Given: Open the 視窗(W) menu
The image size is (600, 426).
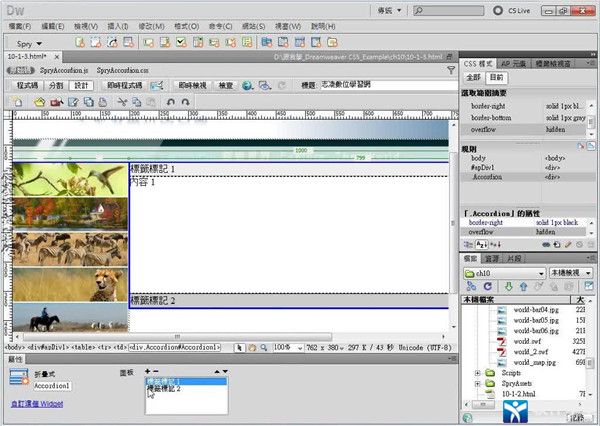Looking at the screenshot, I should 288,26.
